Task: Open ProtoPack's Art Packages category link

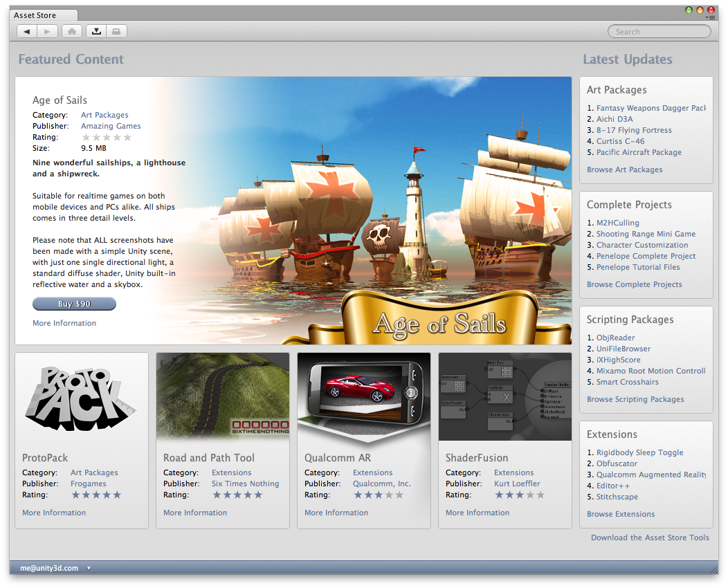Action: (x=94, y=472)
